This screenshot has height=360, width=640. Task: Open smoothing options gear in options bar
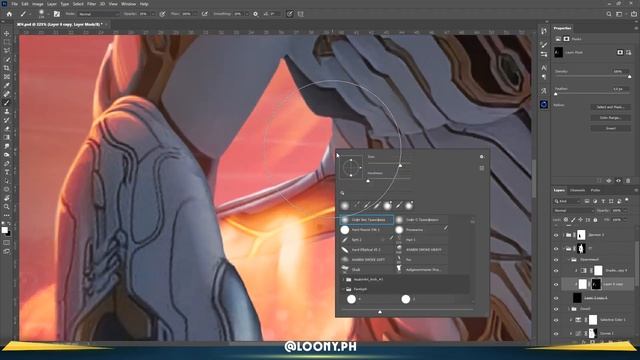(x=256, y=14)
